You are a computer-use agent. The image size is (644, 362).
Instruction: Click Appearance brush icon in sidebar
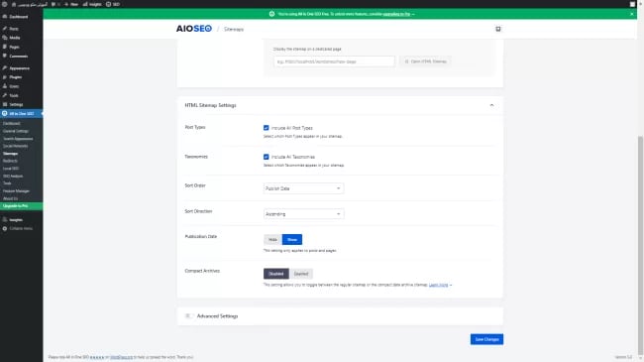(5, 67)
